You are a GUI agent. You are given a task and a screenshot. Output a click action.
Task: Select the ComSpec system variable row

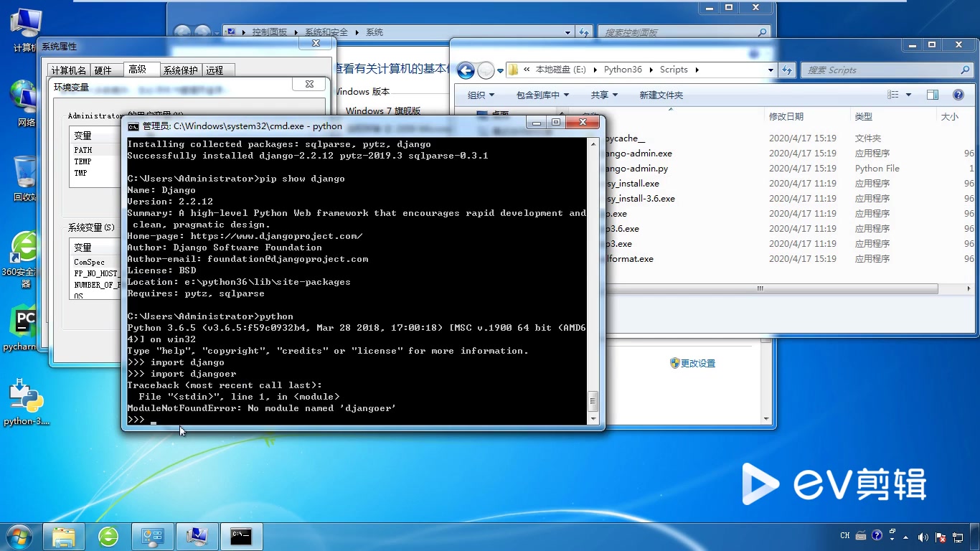pos(95,263)
